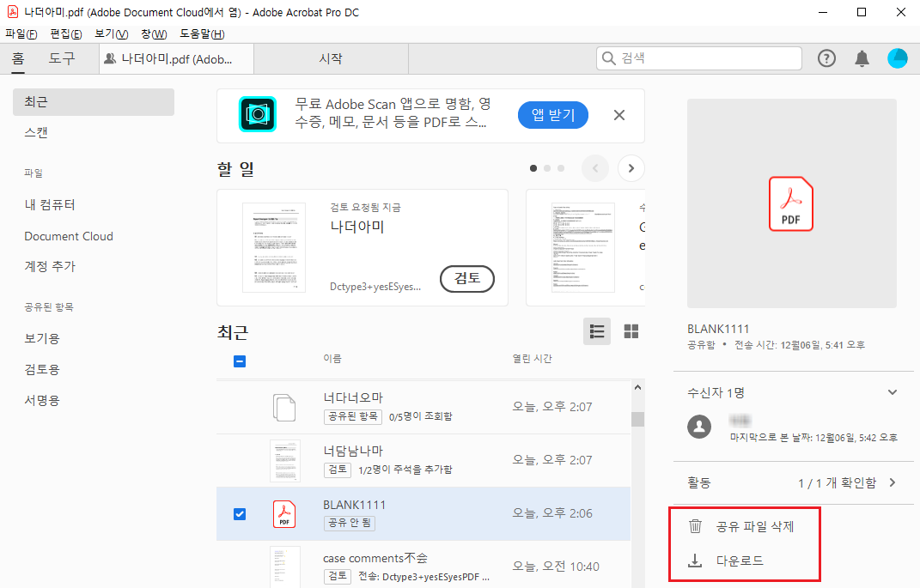The image size is (920, 588).
Task: Click 공유 파일 삭제
Action: pyautogui.click(x=754, y=526)
